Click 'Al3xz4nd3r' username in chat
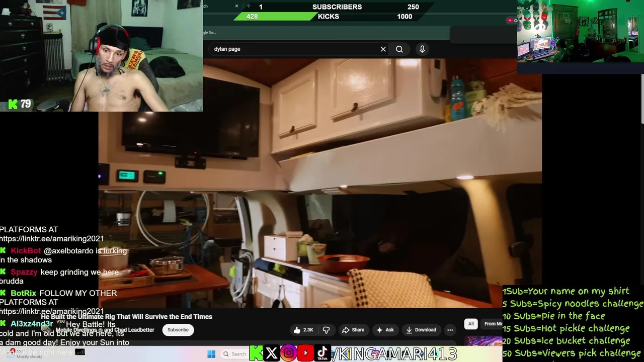Screen dimensions: 644x362 [32, 324]
